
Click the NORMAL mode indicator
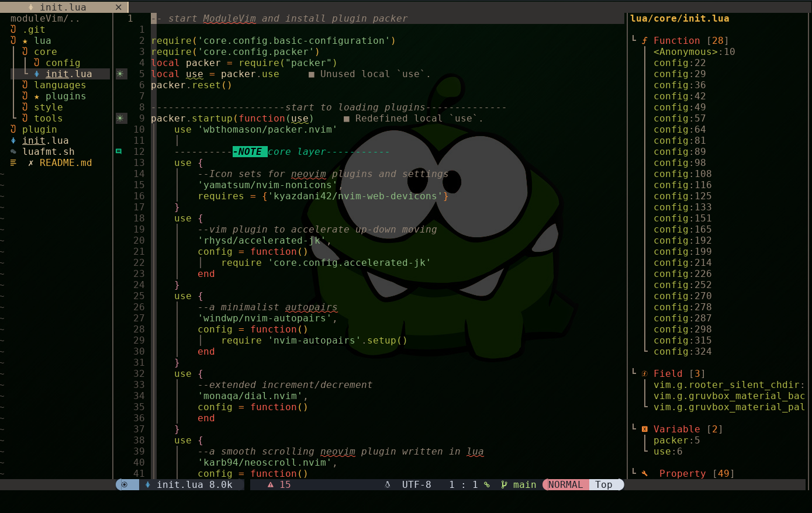[x=565, y=485]
